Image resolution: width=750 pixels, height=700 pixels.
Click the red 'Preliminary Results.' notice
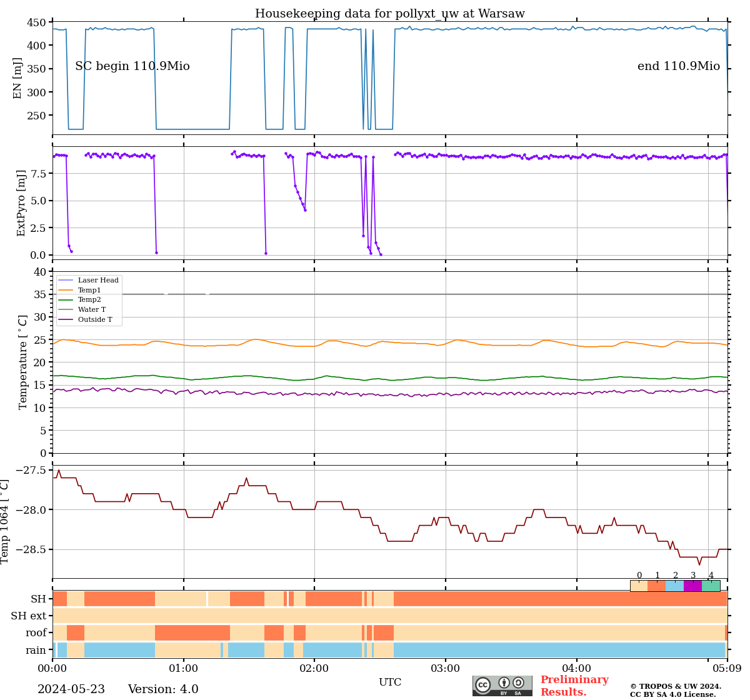pos(574,686)
